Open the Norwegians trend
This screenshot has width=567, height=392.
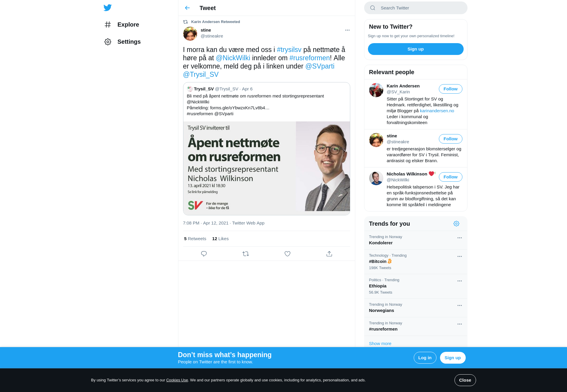pos(416,308)
